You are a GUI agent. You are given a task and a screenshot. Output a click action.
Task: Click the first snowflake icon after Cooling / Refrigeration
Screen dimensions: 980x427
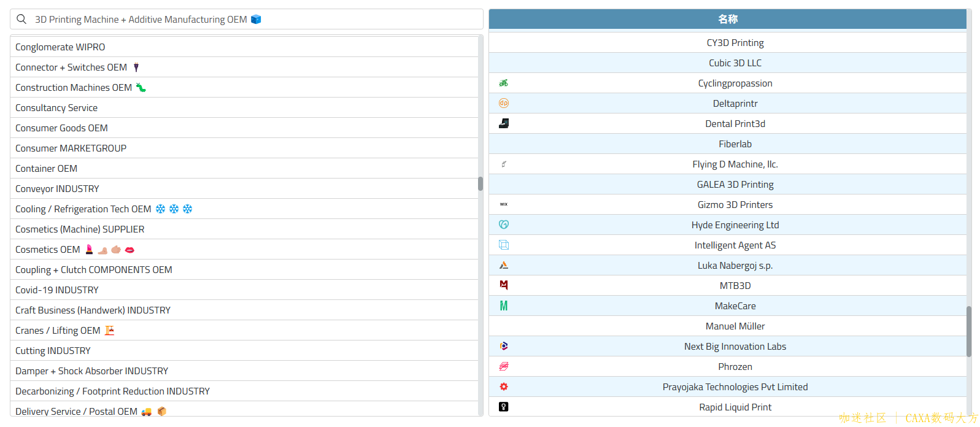coord(160,209)
